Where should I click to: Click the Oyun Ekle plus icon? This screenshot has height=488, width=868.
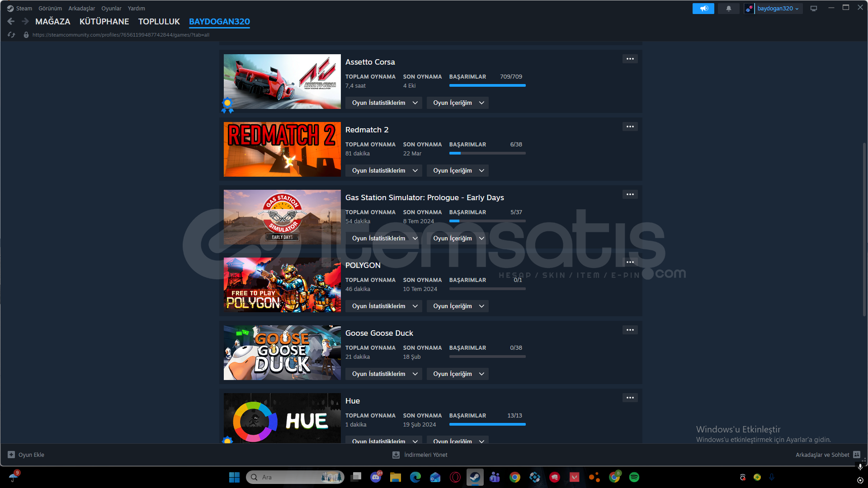click(x=11, y=455)
